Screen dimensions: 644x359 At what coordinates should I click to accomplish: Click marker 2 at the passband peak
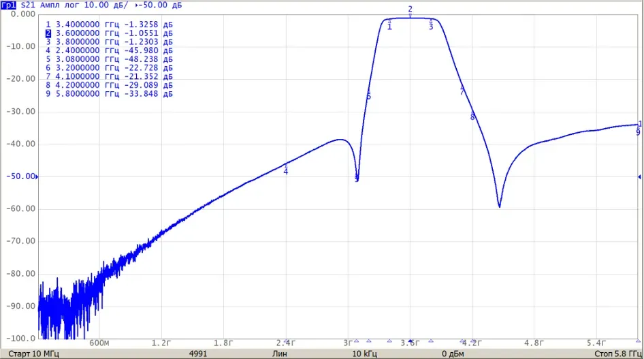tap(410, 12)
